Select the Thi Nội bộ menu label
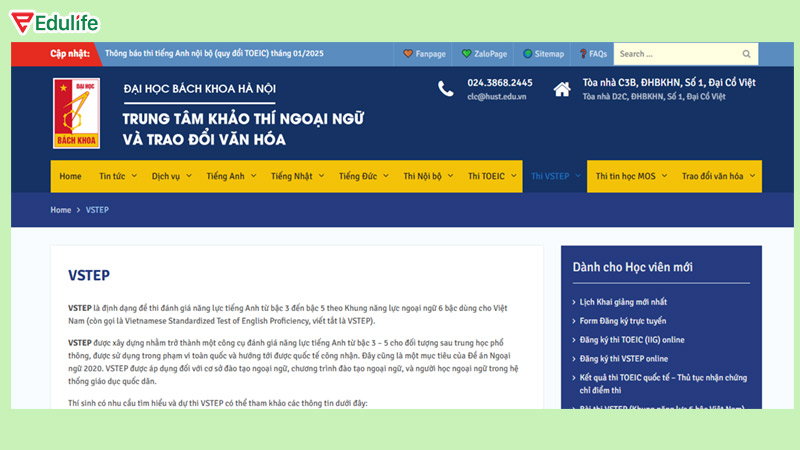This screenshot has width=800, height=450. pyautogui.click(x=422, y=176)
